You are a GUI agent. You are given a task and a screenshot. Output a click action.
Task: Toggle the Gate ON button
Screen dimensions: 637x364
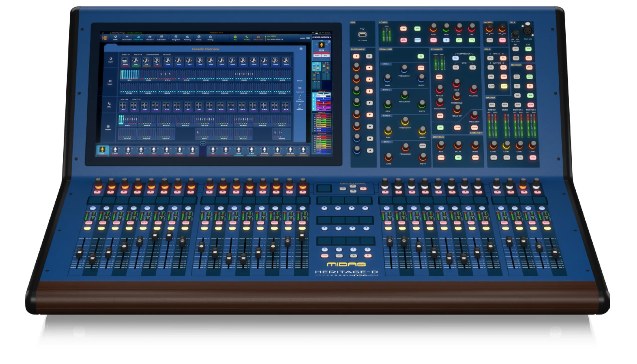tap(472, 68)
